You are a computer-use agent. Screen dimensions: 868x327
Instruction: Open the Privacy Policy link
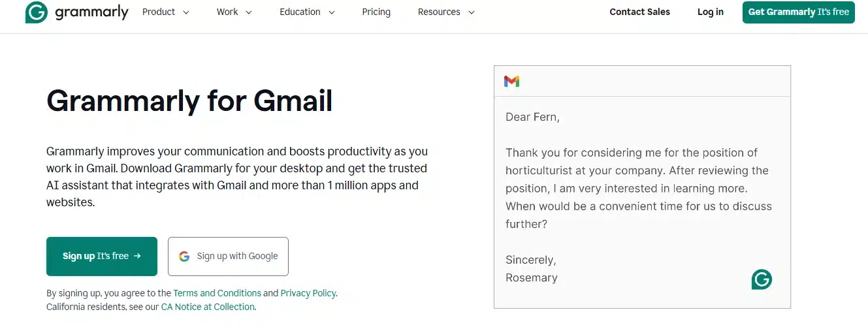[x=308, y=293]
